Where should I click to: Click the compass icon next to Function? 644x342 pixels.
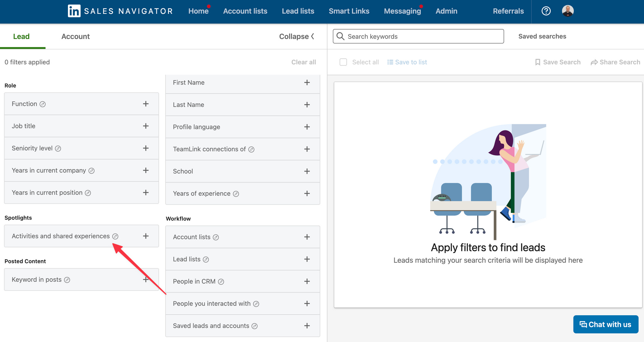click(x=43, y=104)
